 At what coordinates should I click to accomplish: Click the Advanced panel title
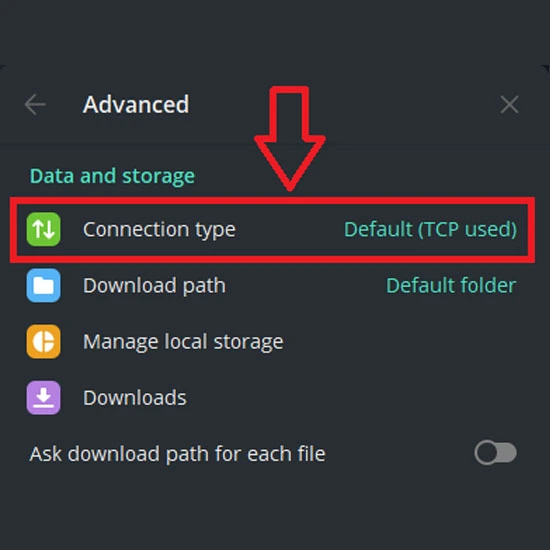[x=136, y=104]
